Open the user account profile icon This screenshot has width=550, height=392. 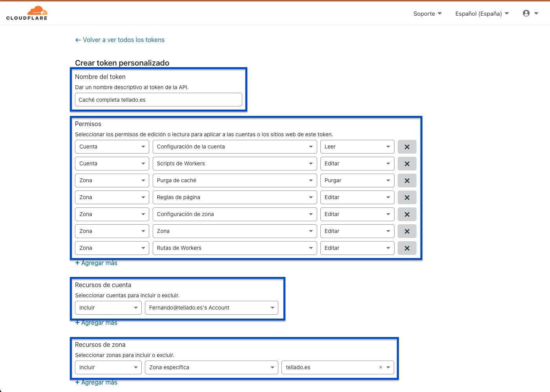(526, 13)
